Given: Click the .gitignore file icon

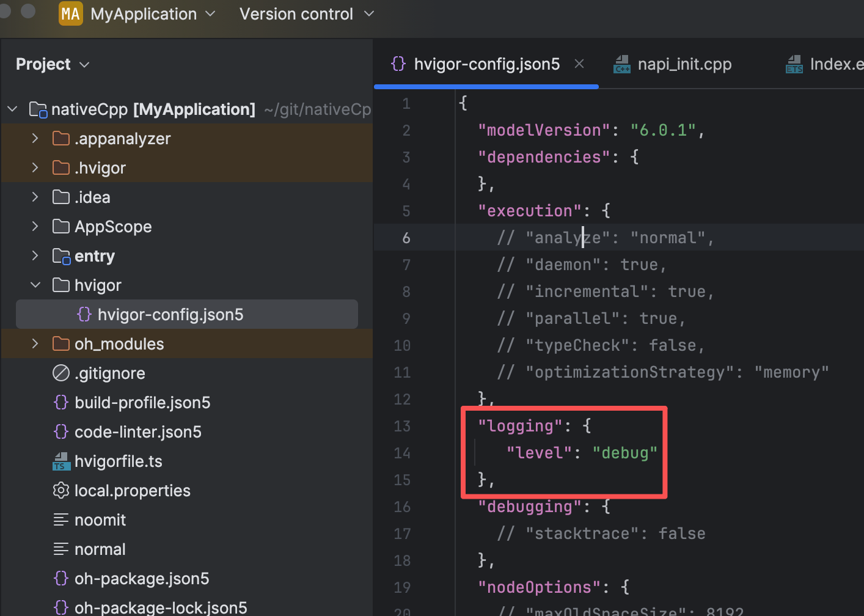Looking at the screenshot, I should pyautogui.click(x=61, y=373).
